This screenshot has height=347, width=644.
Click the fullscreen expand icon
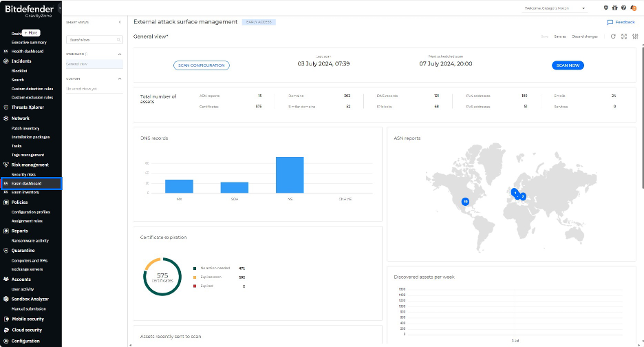[623, 36]
